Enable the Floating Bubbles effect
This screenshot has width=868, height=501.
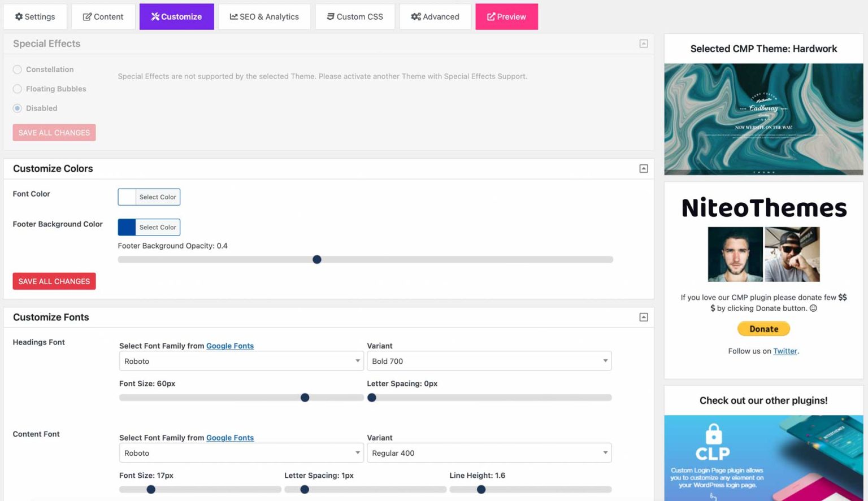tap(17, 89)
